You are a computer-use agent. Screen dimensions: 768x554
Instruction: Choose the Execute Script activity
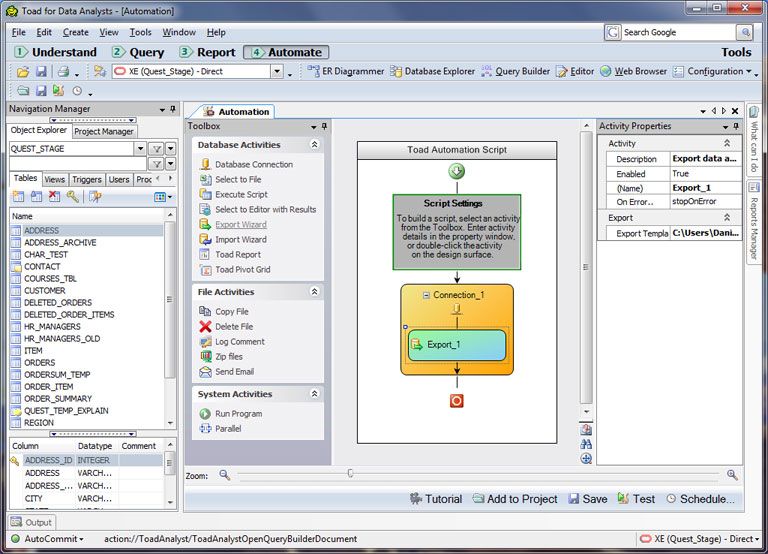click(234, 194)
